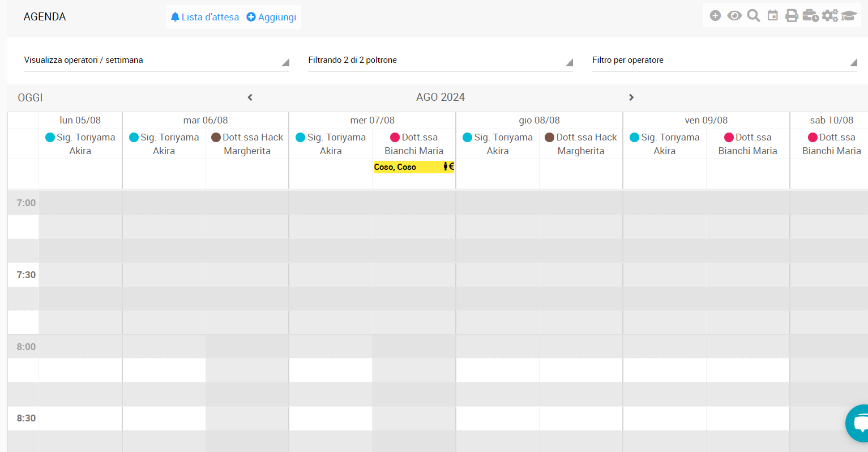Go to previous week with left chevron
The image size is (868, 452).
[250, 97]
